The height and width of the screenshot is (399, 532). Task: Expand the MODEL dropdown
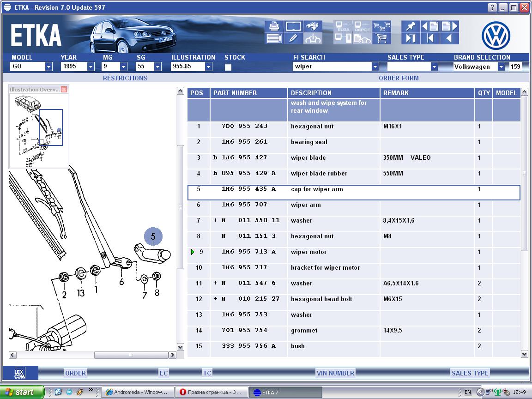tap(49, 67)
